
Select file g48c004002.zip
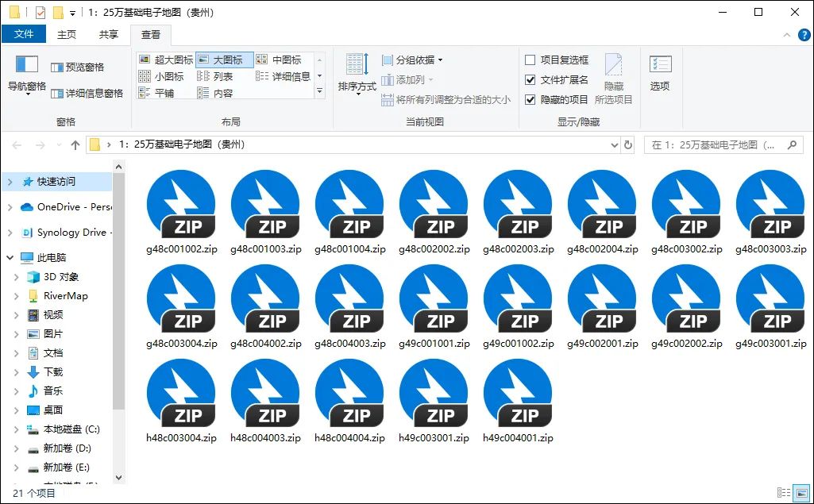(x=266, y=307)
